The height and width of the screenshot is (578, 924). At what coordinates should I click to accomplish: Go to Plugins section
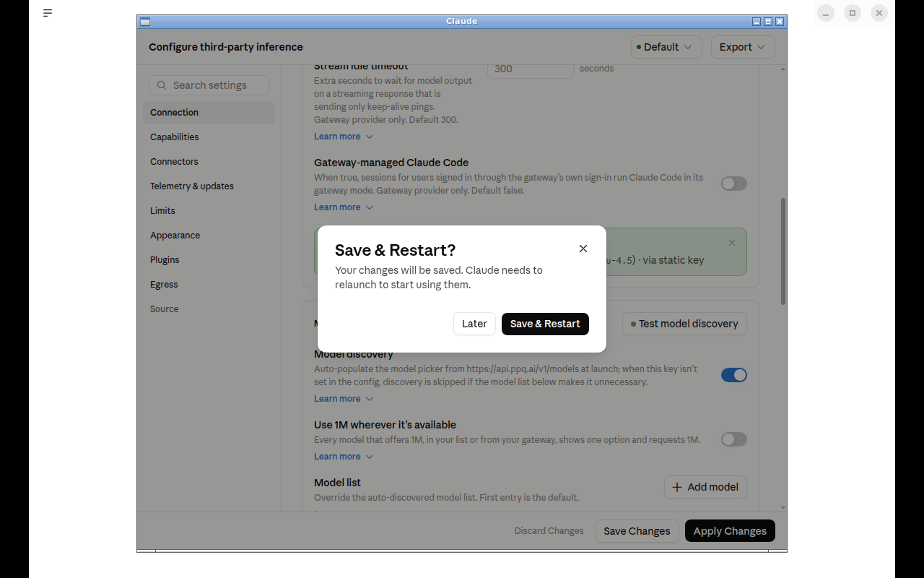pos(209,260)
